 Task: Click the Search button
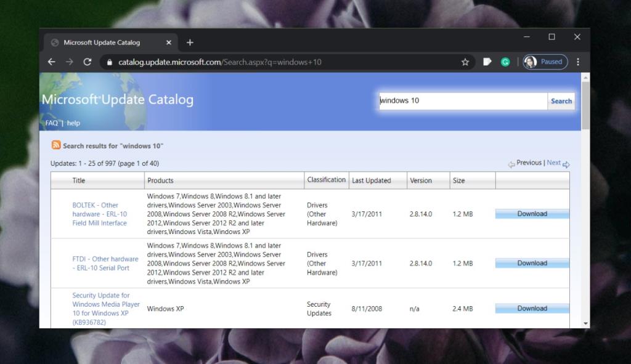click(x=561, y=100)
